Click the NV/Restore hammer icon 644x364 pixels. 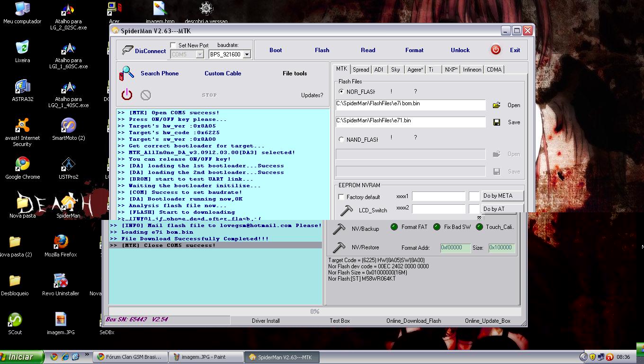tap(339, 247)
